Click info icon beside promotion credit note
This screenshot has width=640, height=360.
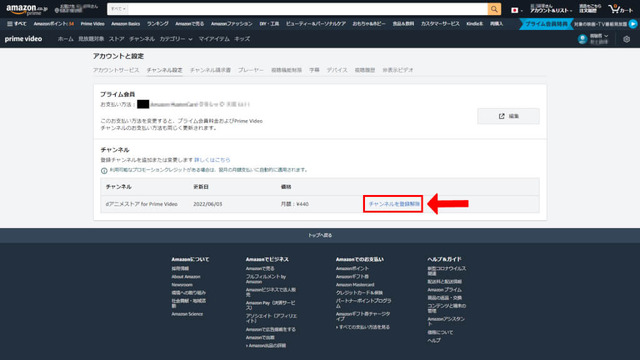(104, 171)
